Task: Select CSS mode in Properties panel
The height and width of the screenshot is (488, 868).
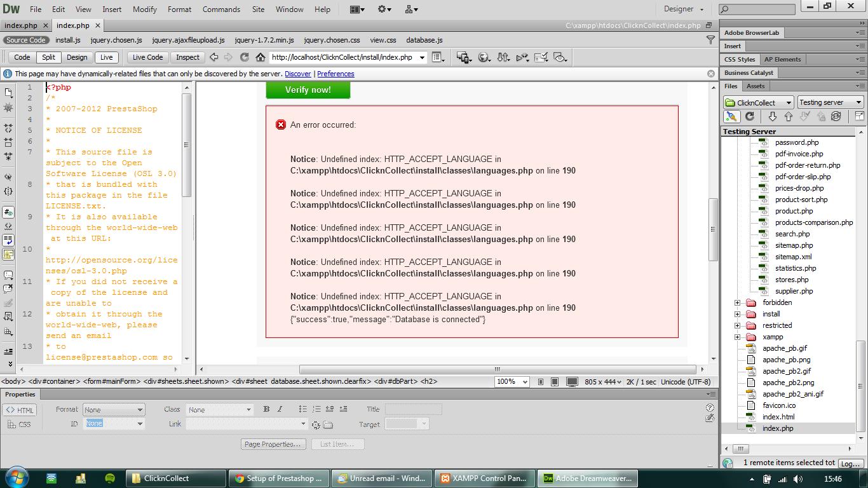Action: pos(20,424)
